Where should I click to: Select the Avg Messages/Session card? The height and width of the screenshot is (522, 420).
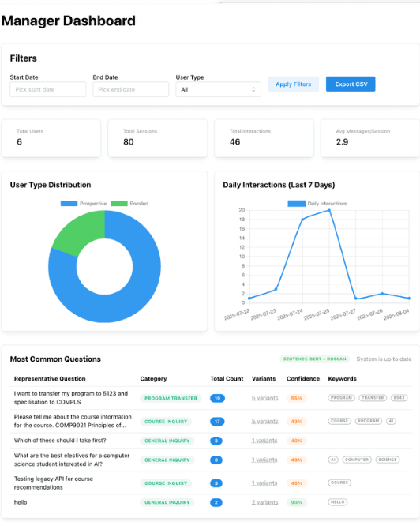click(370, 138)
